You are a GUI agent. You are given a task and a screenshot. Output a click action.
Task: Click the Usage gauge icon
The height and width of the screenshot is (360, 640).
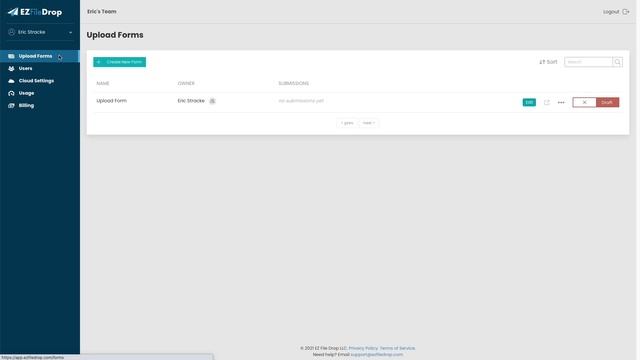[11, 93]
